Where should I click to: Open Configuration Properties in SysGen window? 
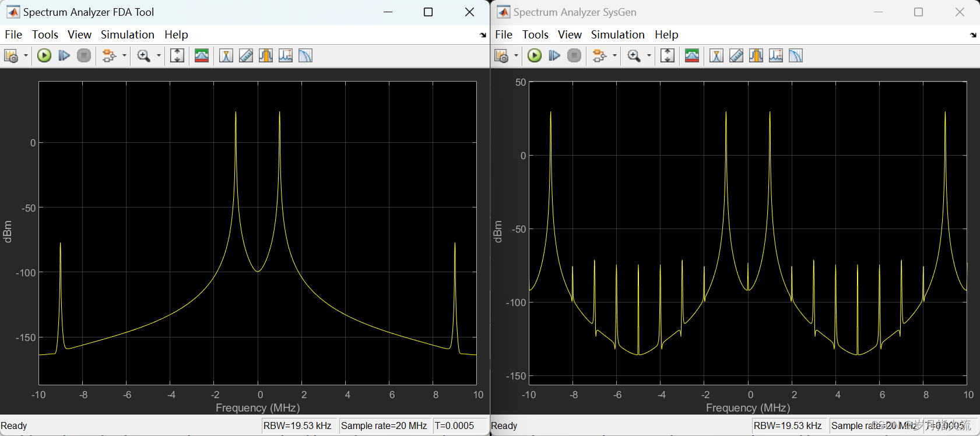(x=501, y=56)
